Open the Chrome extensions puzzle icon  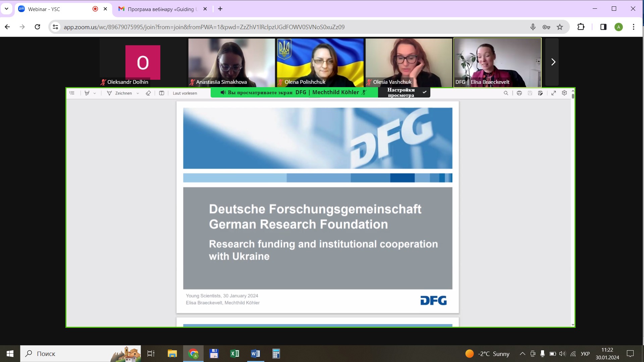tap(581, 27)
